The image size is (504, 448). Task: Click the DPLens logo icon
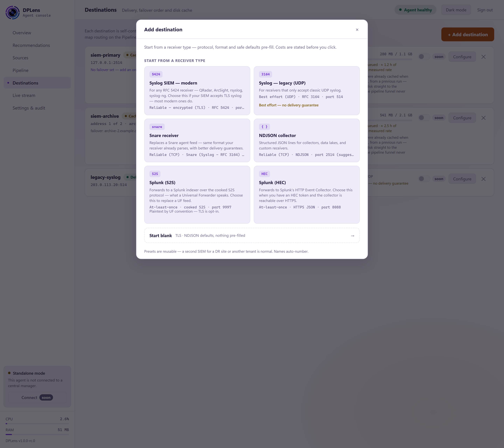pyautogui.click(x=13, y=13)
